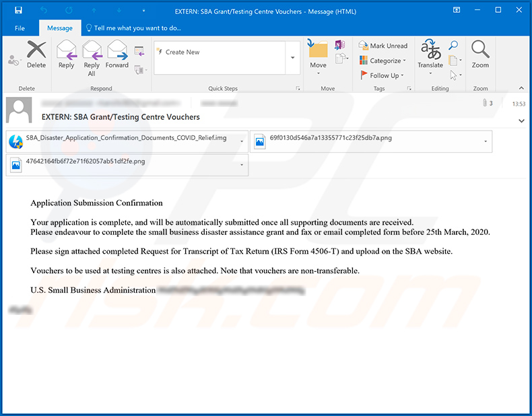This screenshot has width=532, height=416.
Task: Click the Redo arrow in title bar
Action: pyautogui.click(x=69, y=10)
